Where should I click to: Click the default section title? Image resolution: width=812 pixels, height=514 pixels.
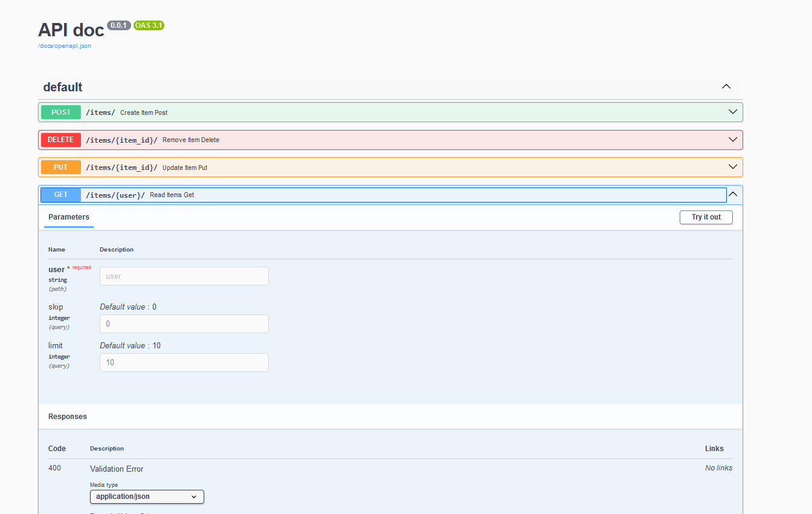[x=63, y=87]
